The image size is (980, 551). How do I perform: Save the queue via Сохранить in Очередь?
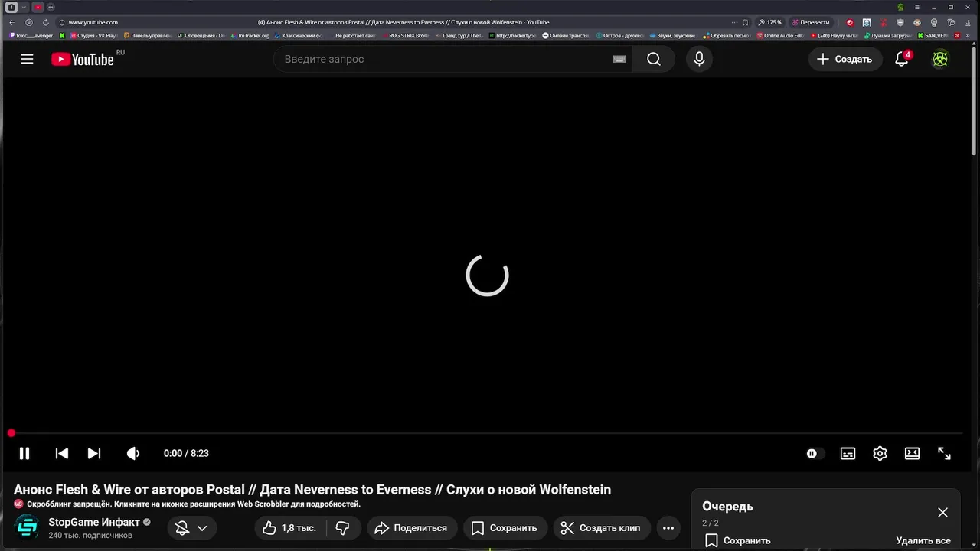click(737, 540)
